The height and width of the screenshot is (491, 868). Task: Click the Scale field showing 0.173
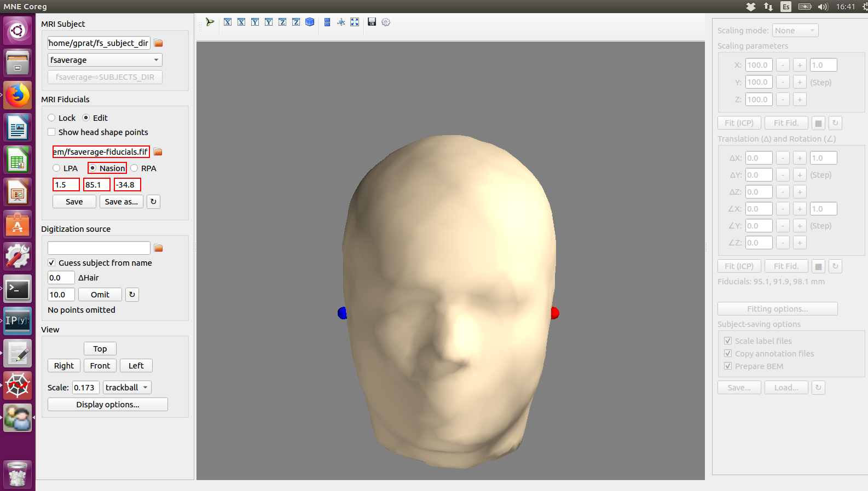coord(86,388)
